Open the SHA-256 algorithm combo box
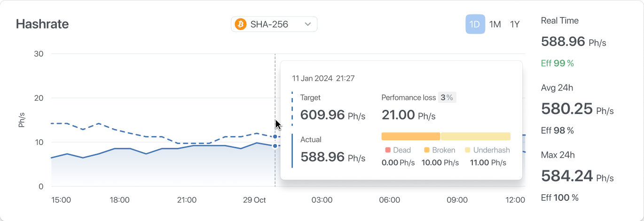The image size is (644, 221). tap(274, 24)
